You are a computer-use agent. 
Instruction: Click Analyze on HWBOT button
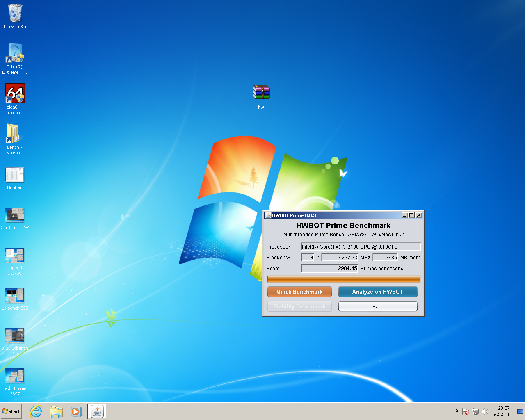coord(378,292)
